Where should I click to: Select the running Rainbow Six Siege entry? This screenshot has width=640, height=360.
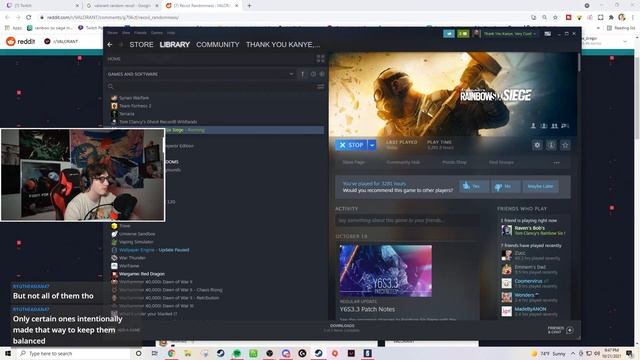(x=244, y=130)
